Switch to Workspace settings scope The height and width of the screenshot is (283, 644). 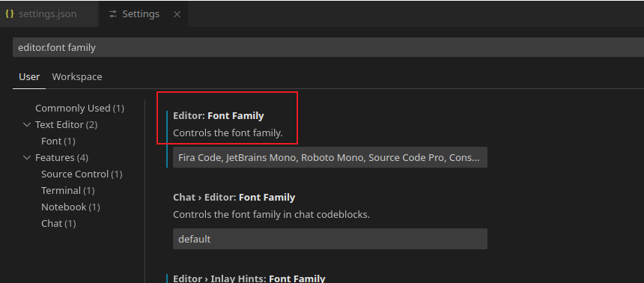pyautogui.click(x=77, y=77)
